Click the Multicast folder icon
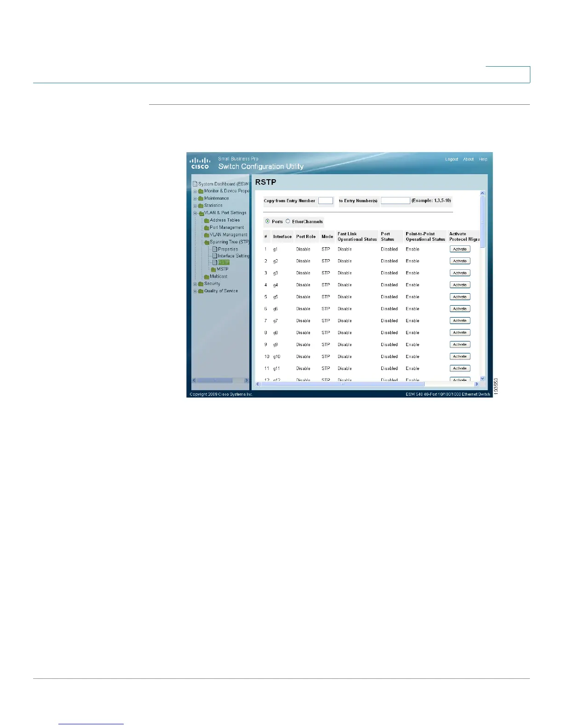The height and width of the screenshot is (728, 563). click(207, 277)
